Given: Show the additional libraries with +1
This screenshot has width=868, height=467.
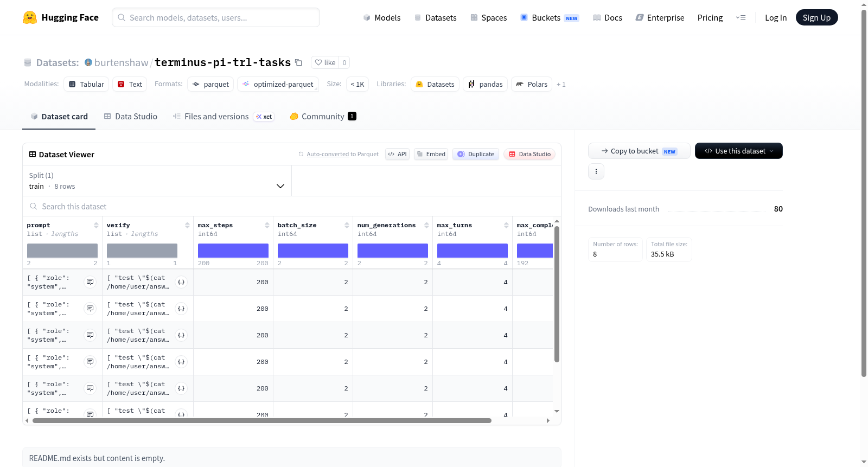Looking at the screenshot, I should pyautogui.click(x=561, y=84).
